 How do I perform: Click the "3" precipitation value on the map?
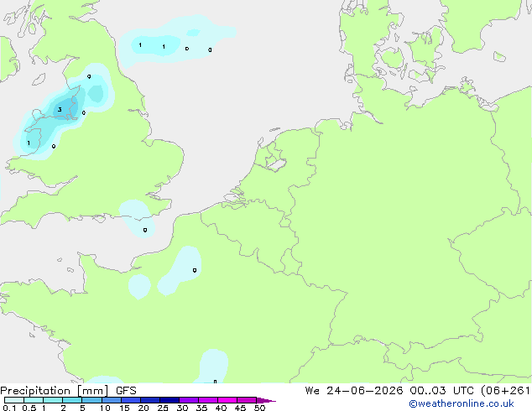point(60,109)
